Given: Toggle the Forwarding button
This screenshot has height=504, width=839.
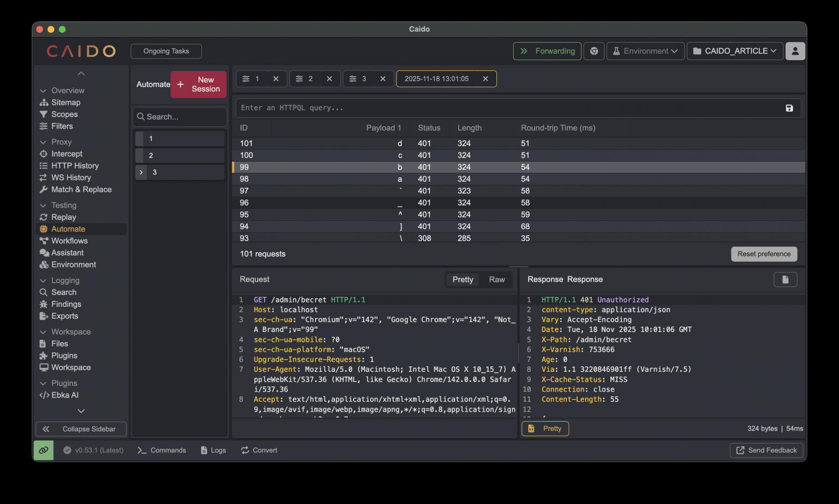Looking at the screenshot, I should tap(547, 51).
